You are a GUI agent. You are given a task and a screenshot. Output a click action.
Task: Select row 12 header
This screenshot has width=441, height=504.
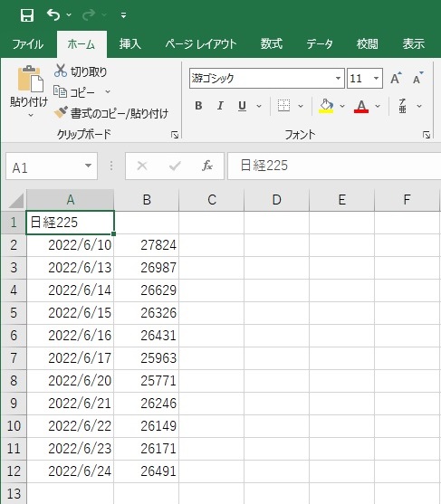click(14, 471)
